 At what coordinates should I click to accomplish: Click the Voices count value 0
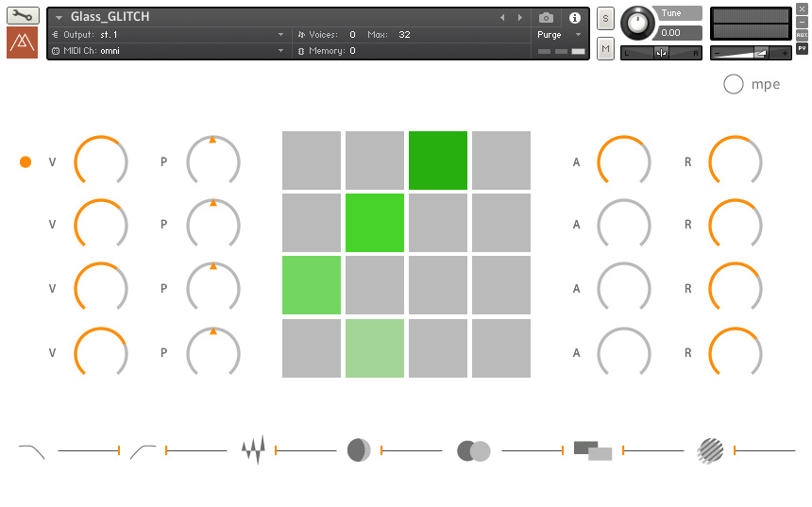353,35
